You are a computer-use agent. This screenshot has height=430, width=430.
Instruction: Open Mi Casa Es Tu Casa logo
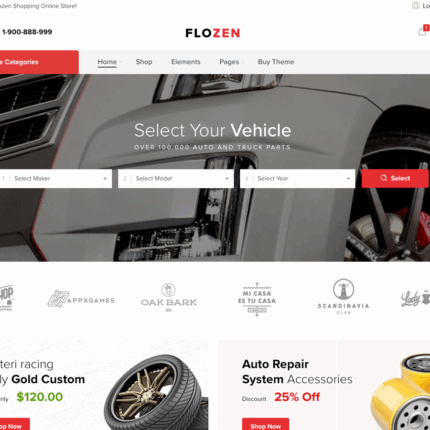tap(257, 299)
